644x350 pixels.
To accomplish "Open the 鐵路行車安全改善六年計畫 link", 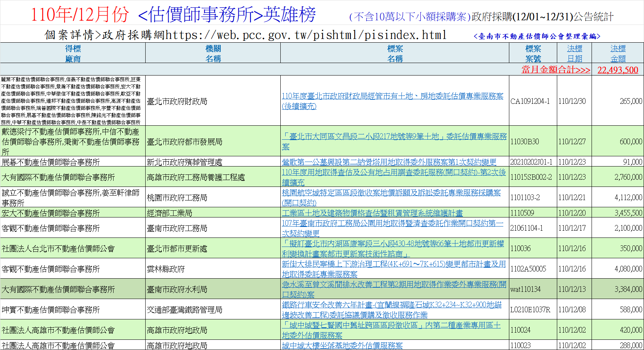I will pyautogui.click(x=392, y=305).
